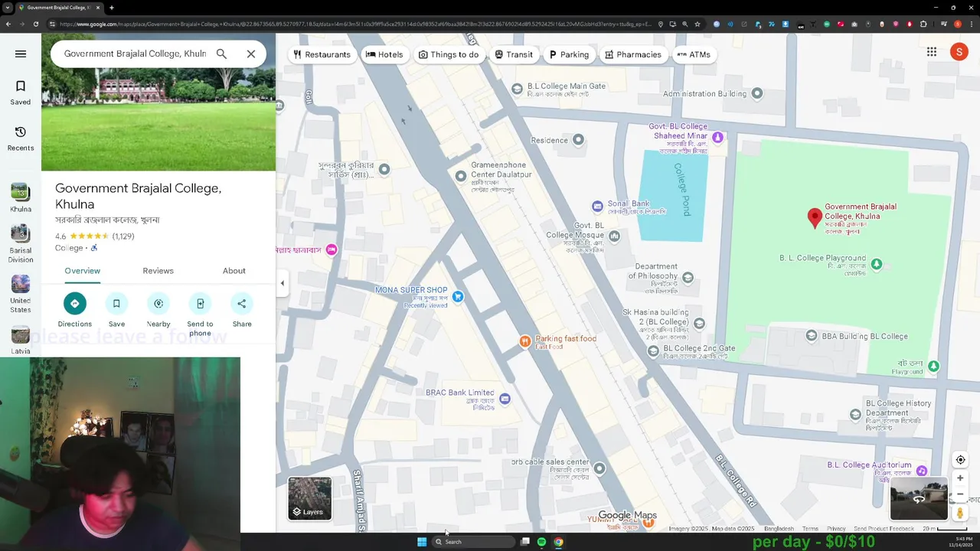This screenshot has height=551, width=980.
Task: Open United States from the recents sidebar
Action: point(21,294)
